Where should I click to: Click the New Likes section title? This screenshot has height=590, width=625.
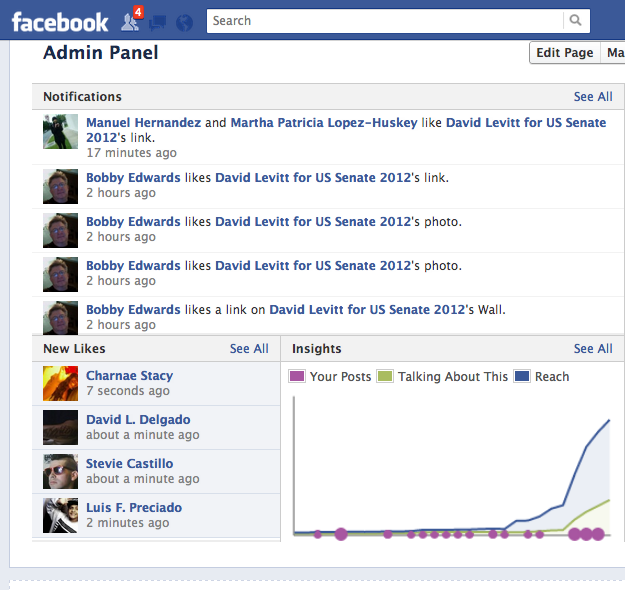point(74,348)
